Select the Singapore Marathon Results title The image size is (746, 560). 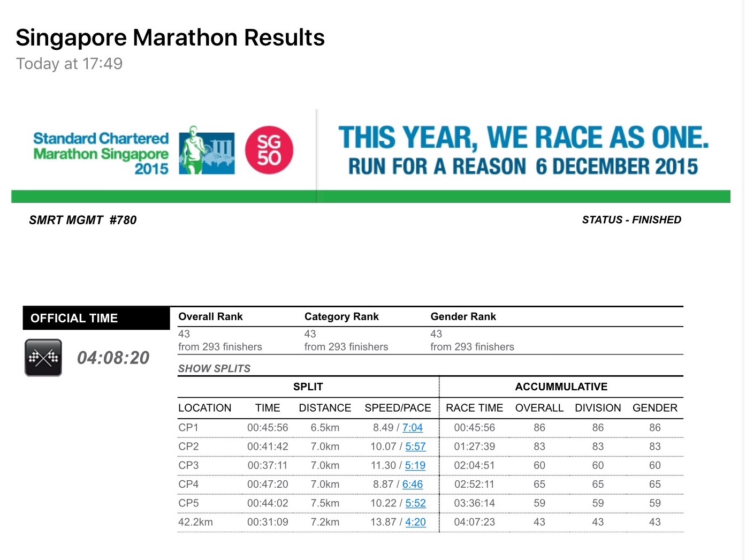point(170,37)
